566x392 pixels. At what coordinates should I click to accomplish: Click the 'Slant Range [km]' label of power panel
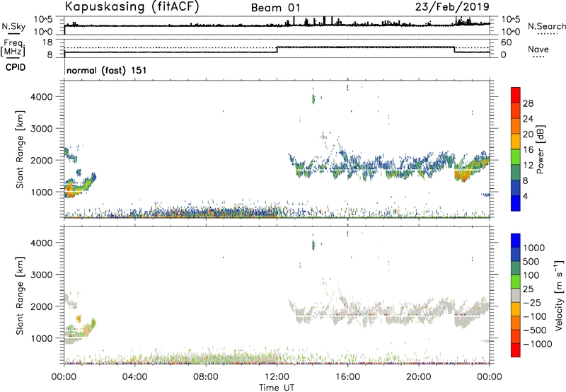(20, 149)
